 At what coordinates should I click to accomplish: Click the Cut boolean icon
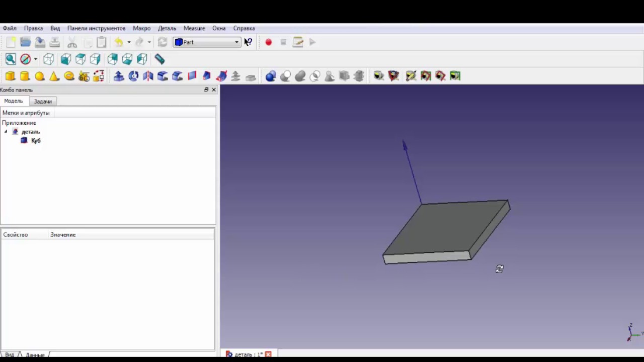(285, 76)
